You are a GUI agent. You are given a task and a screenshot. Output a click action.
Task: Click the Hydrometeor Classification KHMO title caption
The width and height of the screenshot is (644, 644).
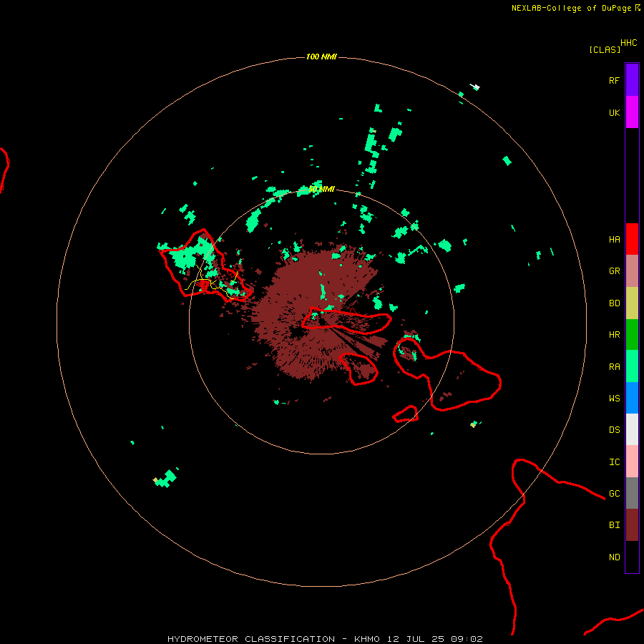coord(325,639)
